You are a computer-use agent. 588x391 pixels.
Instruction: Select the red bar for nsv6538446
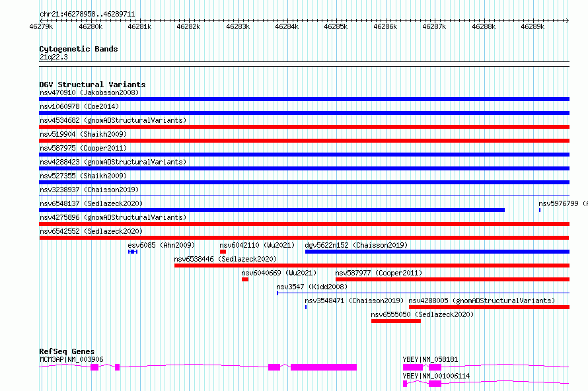372,266
